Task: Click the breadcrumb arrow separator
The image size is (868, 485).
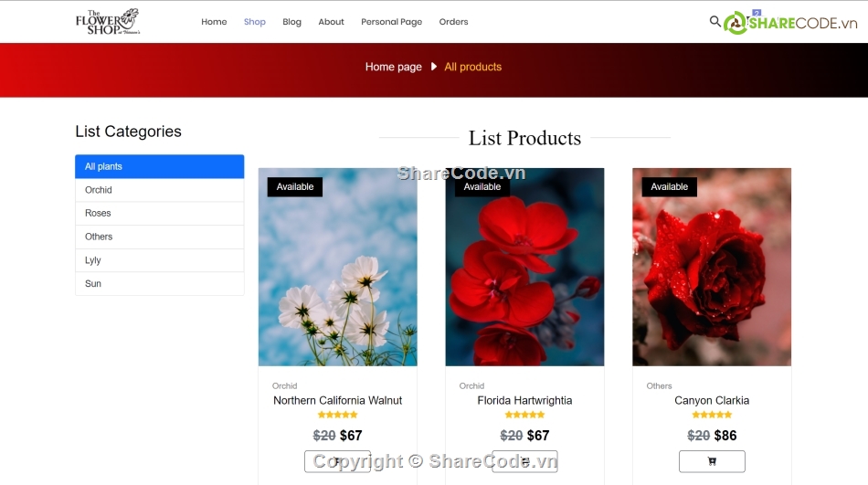Action: (434, 67)
